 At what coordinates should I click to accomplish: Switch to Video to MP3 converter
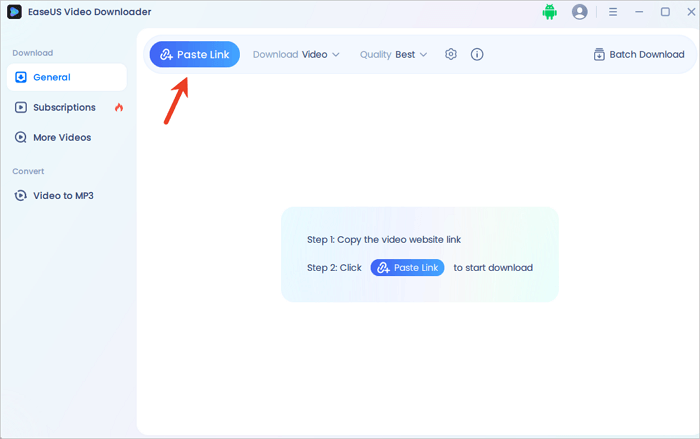coord(63,196)
